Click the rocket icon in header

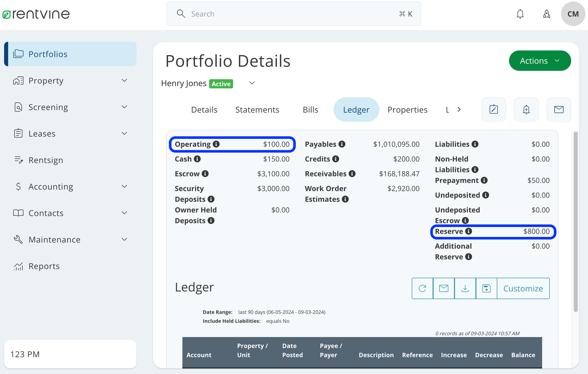point(546,14)
